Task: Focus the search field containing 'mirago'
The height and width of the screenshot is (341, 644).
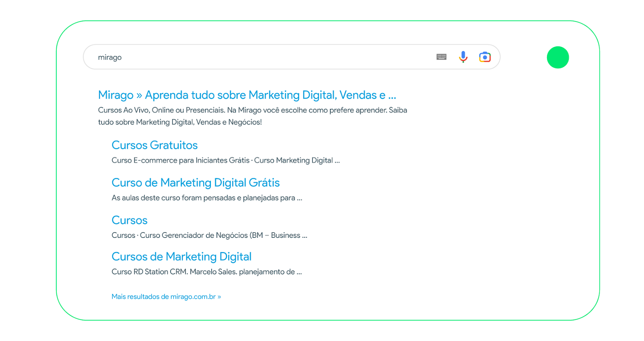Action: (291, 57)
